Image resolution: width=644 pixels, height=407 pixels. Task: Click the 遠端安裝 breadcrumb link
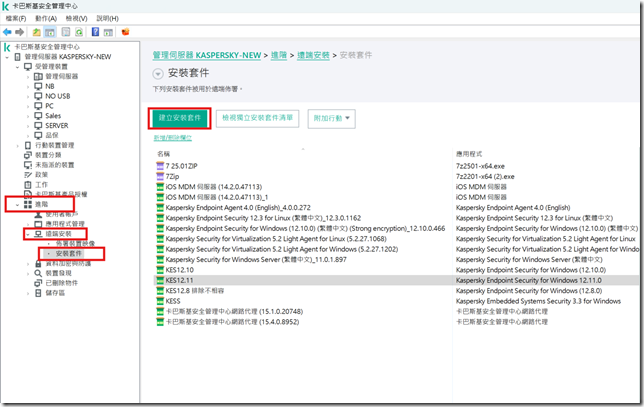318,56
